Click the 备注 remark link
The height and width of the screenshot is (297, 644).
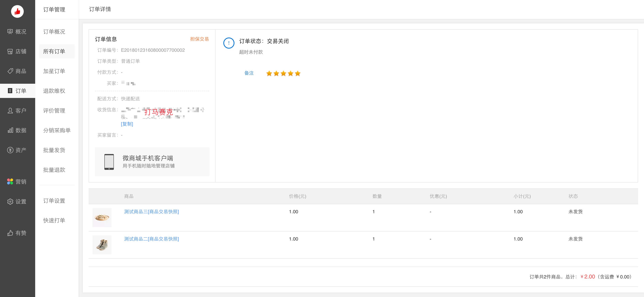click(249, 73)
